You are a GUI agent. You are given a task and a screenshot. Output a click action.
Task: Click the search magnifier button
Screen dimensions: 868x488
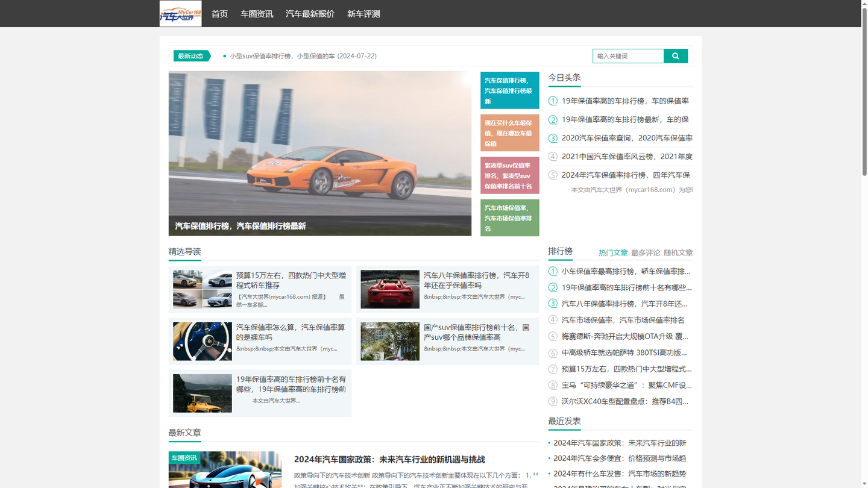click(676, 56)
